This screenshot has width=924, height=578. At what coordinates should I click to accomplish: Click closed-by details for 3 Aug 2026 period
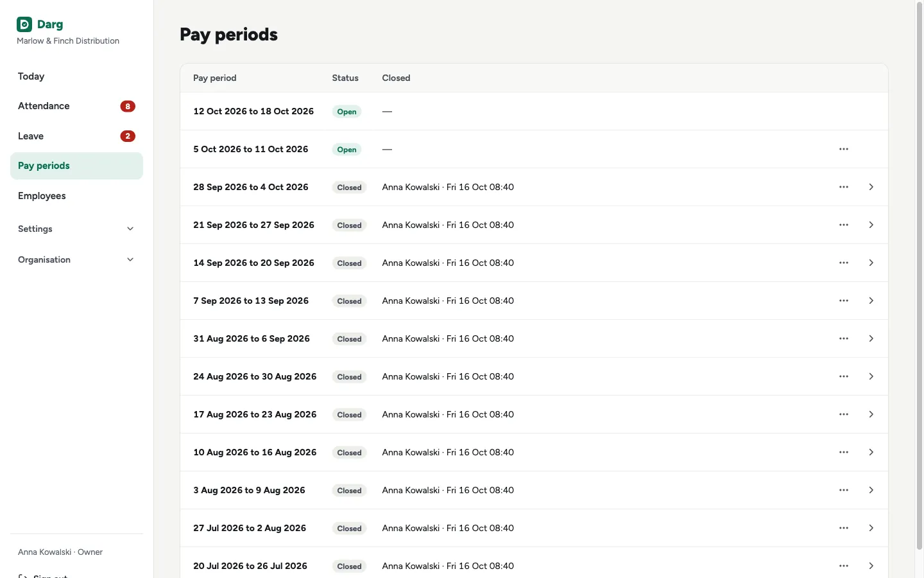[448, 490]
